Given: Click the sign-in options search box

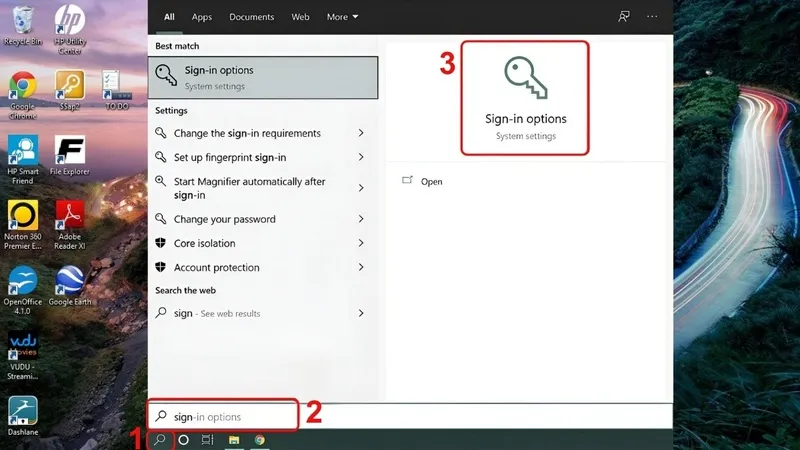Looking at the screenshot, I should pos(223,416).
